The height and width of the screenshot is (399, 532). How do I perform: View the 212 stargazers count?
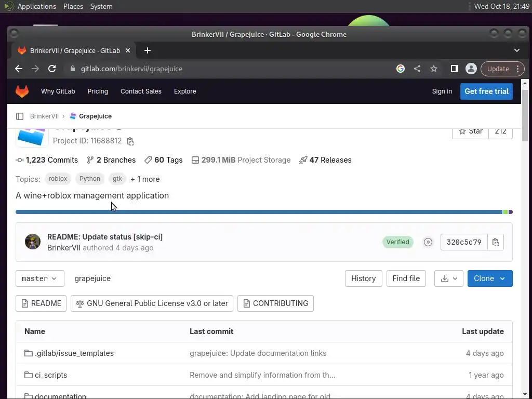click(500, 131)
